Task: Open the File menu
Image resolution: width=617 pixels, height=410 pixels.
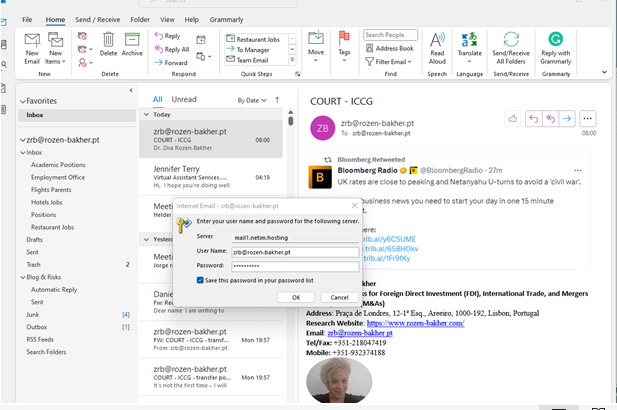Action: [27, 20]
